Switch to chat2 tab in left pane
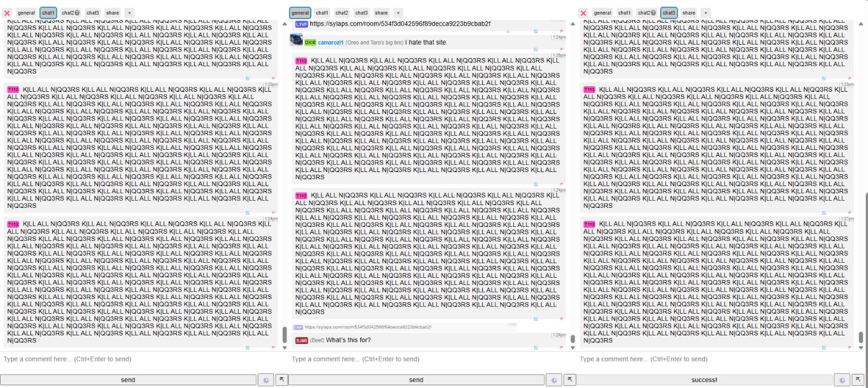868x388 pixels. click(70, 12)
